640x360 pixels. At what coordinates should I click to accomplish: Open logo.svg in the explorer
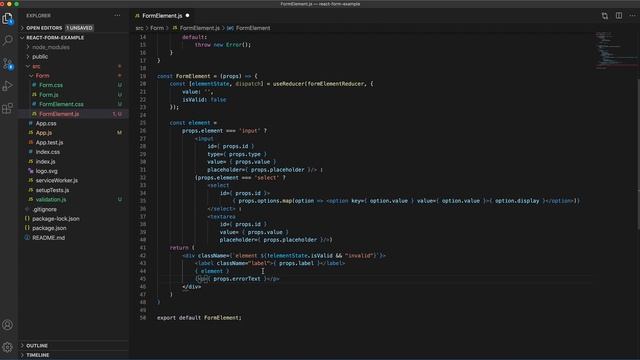tap(47, 171)
